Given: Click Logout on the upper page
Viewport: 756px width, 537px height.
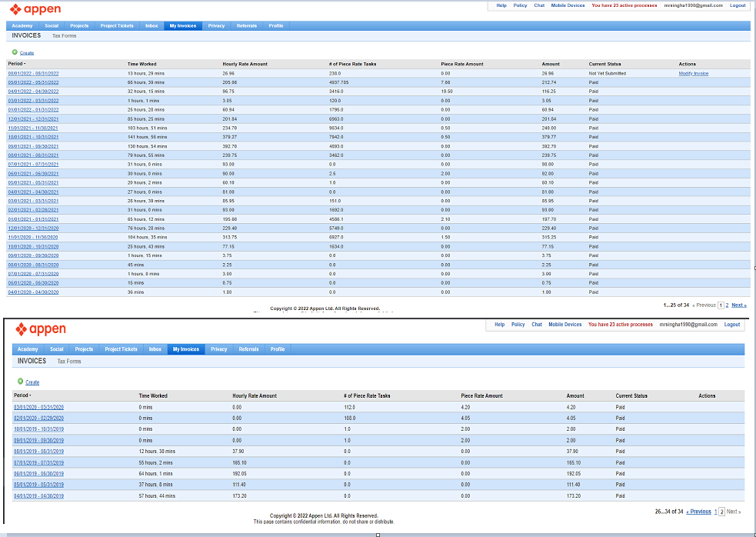Looking at the screenshot, I should pos(738,5).
